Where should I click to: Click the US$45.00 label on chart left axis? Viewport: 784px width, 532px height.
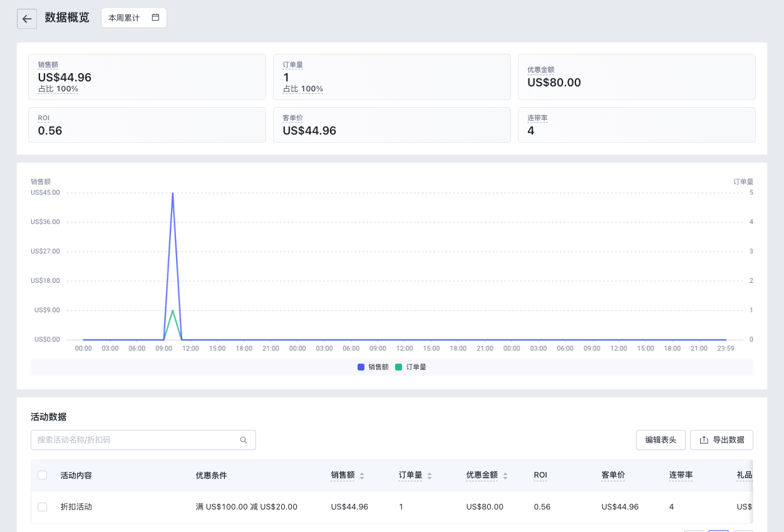(45, 192)
